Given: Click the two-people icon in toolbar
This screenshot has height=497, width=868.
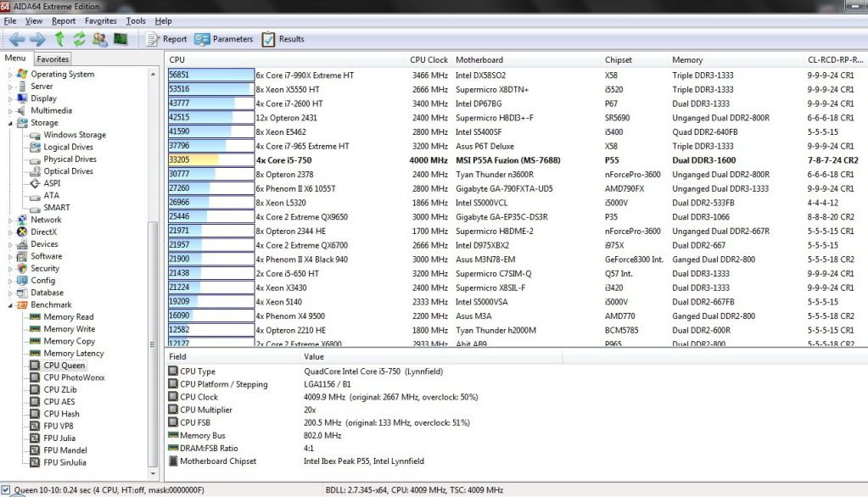Looking at the screenshot, I should tap(99, 39).
